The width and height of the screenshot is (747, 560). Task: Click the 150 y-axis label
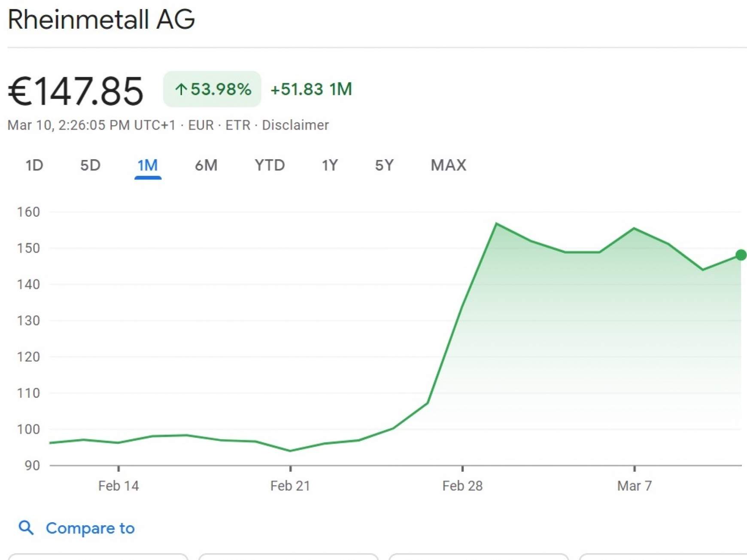click(x=28, y=248)
